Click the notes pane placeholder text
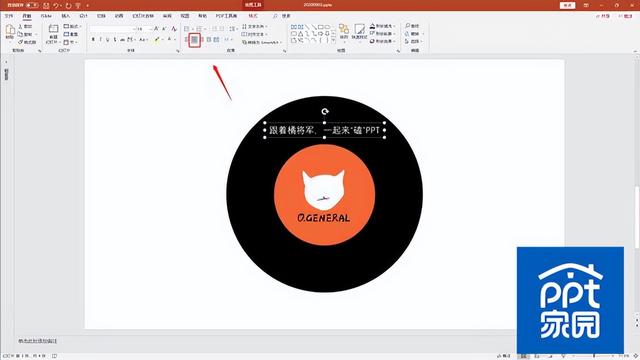This screenshot has height=360, width=640. click(38, 340)
